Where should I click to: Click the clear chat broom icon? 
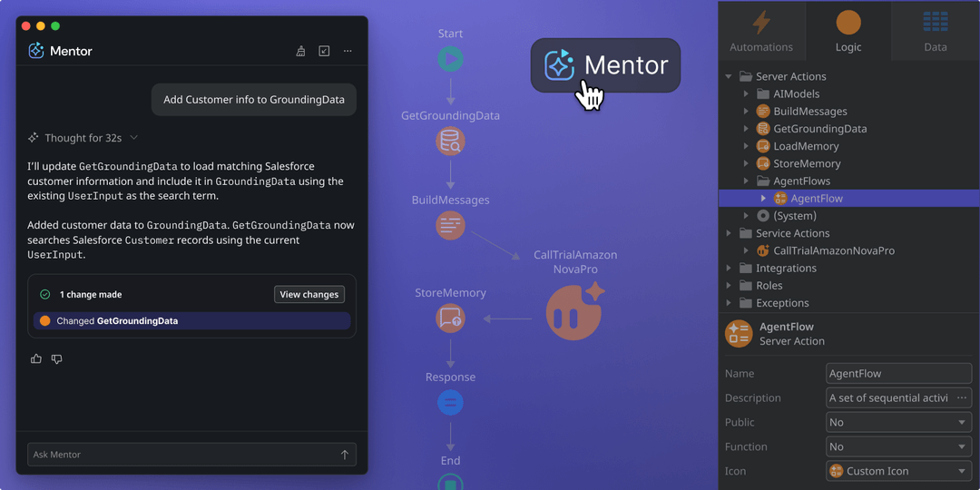(300, 51)
